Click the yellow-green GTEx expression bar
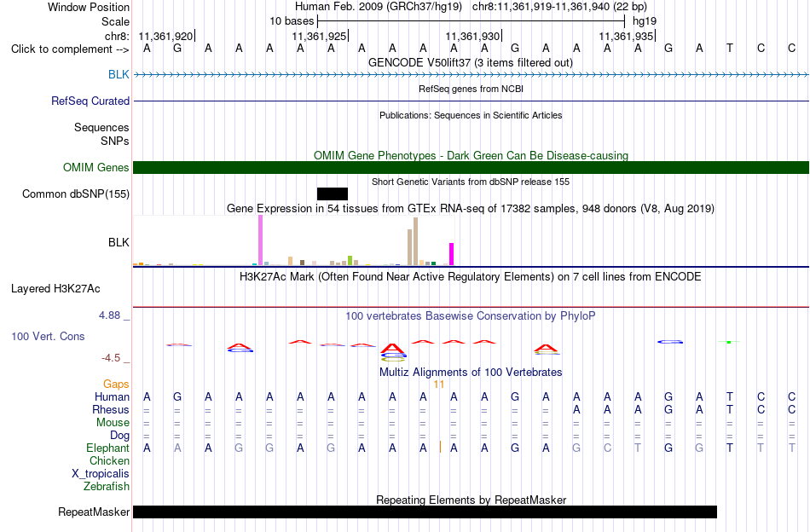 point(350,260)
